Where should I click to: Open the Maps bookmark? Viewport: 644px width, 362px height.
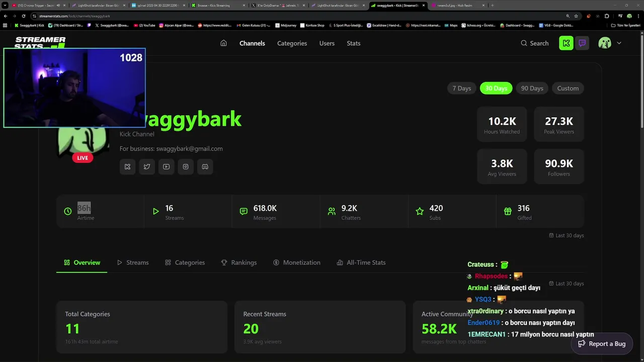click(451, 25)
